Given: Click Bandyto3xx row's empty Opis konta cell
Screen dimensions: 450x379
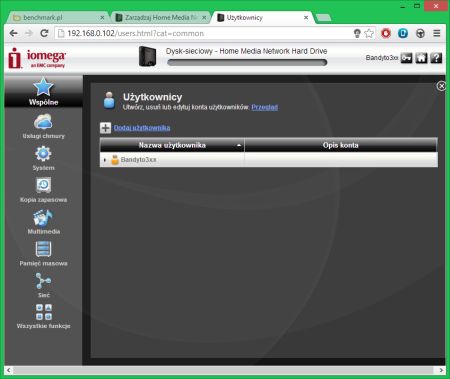Looking at the screenshot, I should (x=341, y=160).
